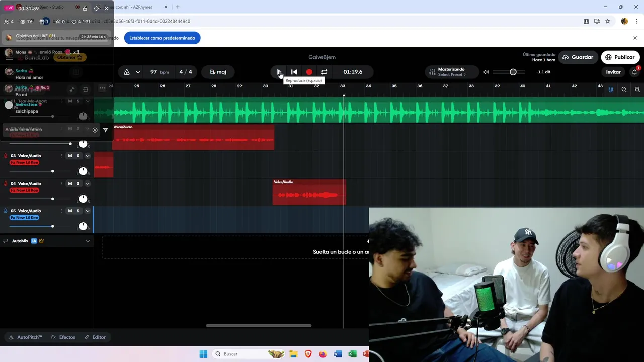The width and height of the screenshot is (644, 362).
Task: Click Establecer como predeterminado button
Action: coord(162,38)
